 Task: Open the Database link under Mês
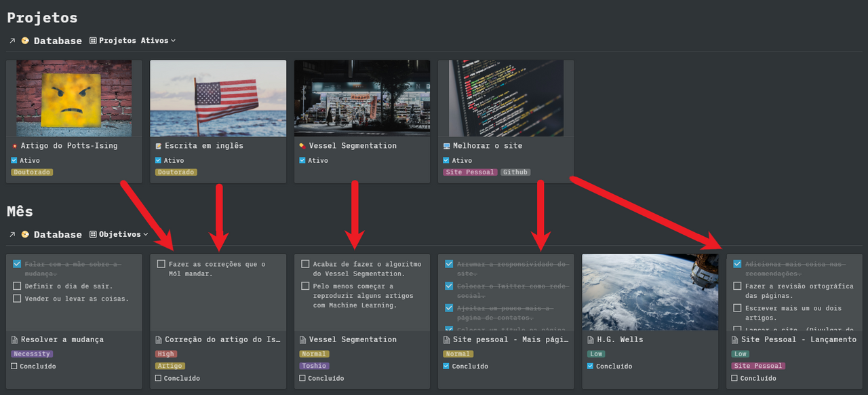pos(58,234)
